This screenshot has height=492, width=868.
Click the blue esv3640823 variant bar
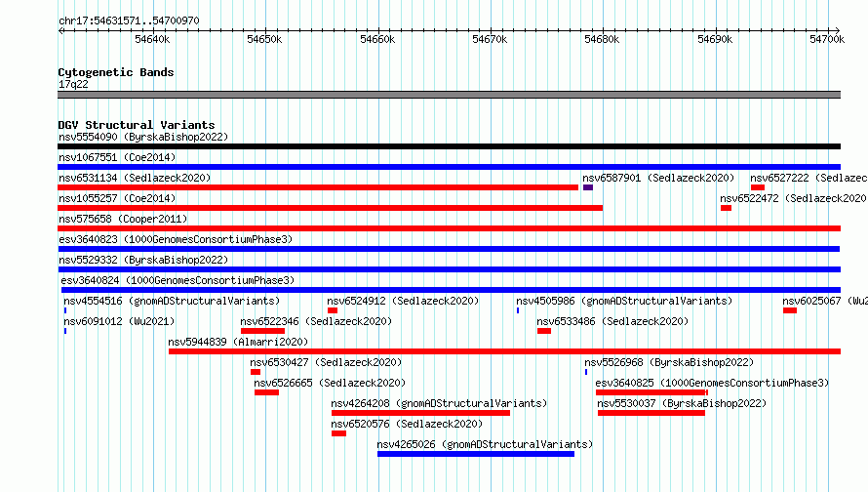(x=449, y=249)
